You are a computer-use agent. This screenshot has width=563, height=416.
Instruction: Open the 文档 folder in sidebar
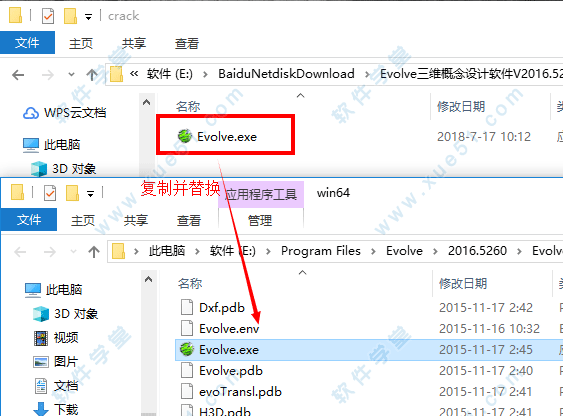(56, 386)
